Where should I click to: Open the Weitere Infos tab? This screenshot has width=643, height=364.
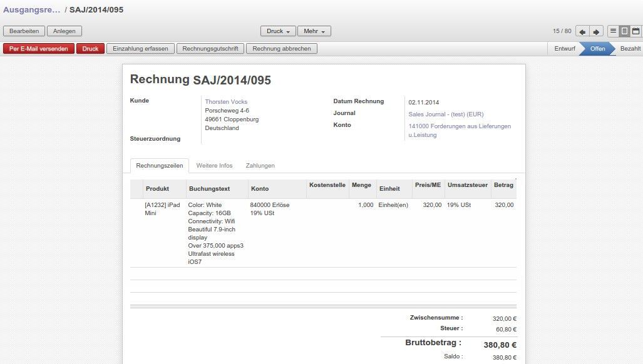click(x=214, y=166)
